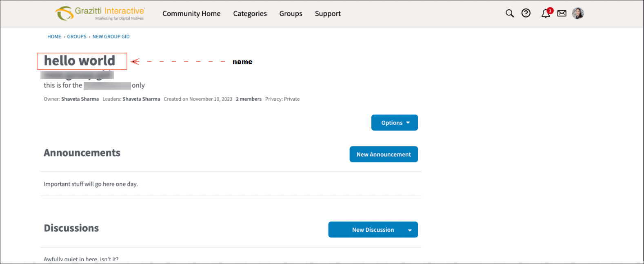Click the user profile avatar
Image resolution: width=644 pixels, height=264 pixels.
pyautogui.click(x=578, y=13)
